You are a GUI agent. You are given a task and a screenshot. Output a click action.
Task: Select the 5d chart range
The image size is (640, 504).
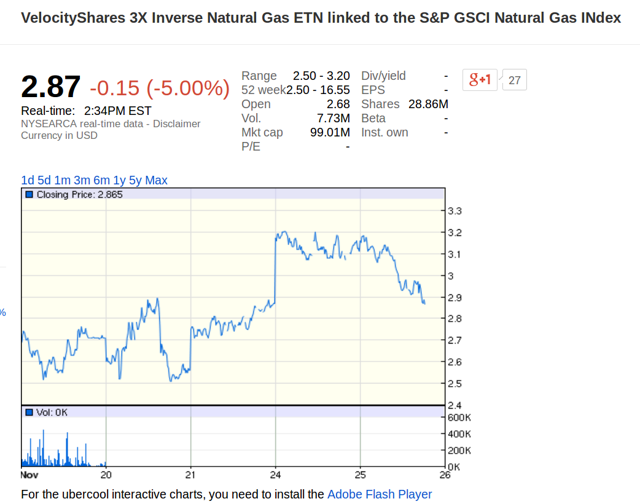click(x=44, y=180)
